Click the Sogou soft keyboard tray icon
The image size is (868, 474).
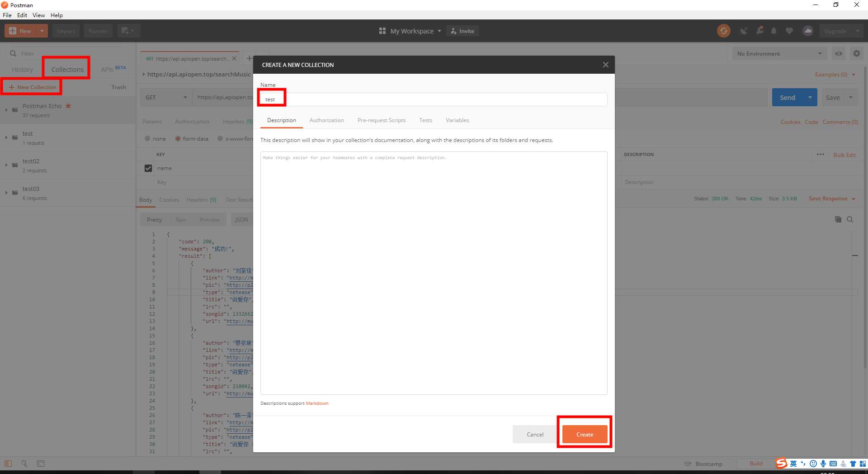point(833,463)
